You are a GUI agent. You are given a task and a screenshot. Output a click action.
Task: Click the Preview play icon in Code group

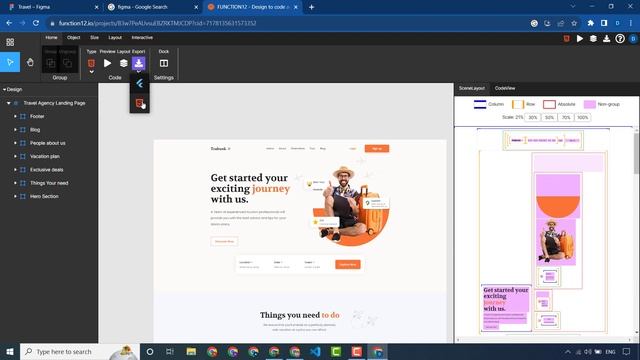pyautogui.click(x=107, y=63)
